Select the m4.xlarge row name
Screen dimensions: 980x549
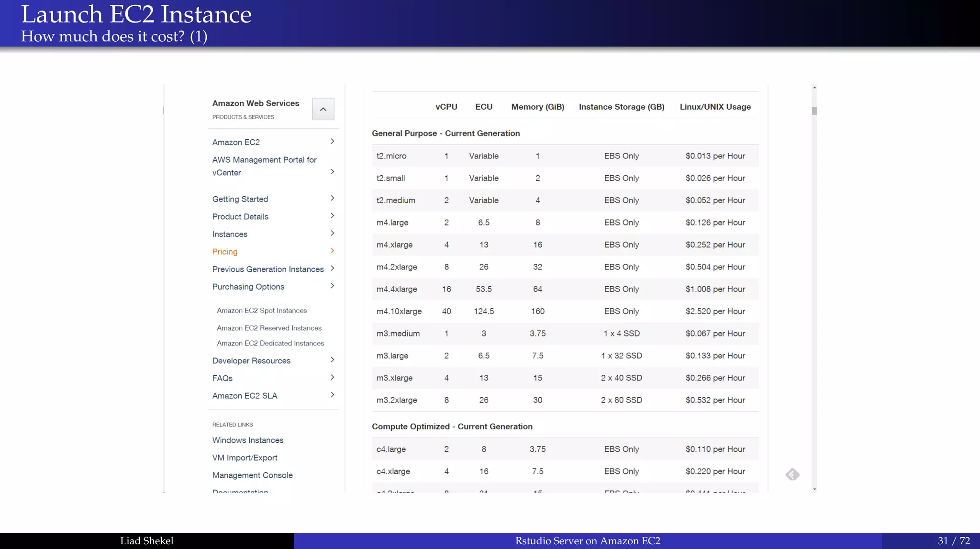[x=394, y=245]
